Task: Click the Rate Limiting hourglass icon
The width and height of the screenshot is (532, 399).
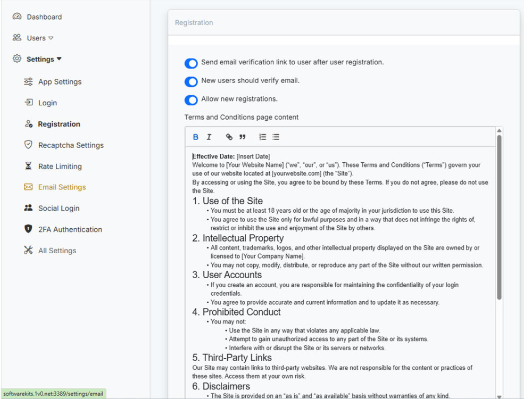Action: (x=29, y=166)
